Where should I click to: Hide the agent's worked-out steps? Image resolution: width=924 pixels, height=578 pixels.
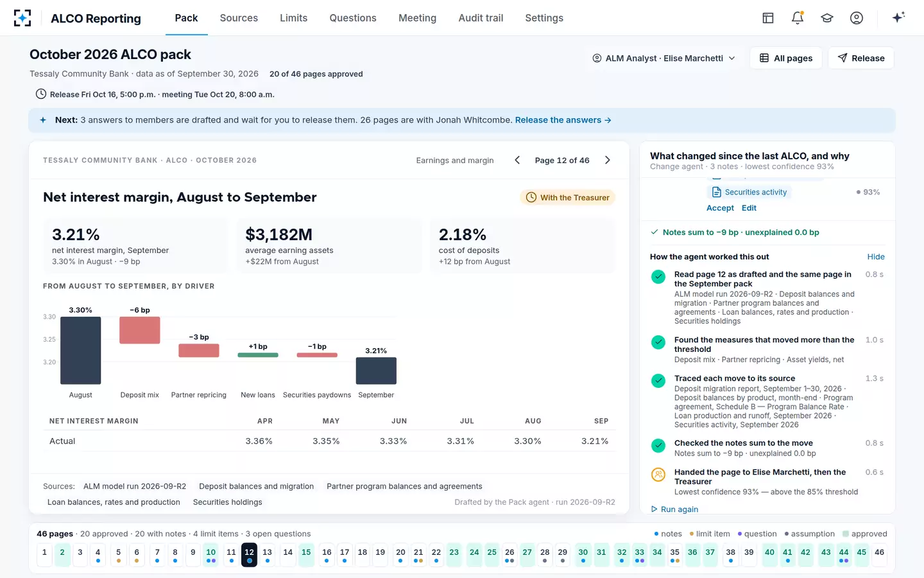[x=876, y=257]
